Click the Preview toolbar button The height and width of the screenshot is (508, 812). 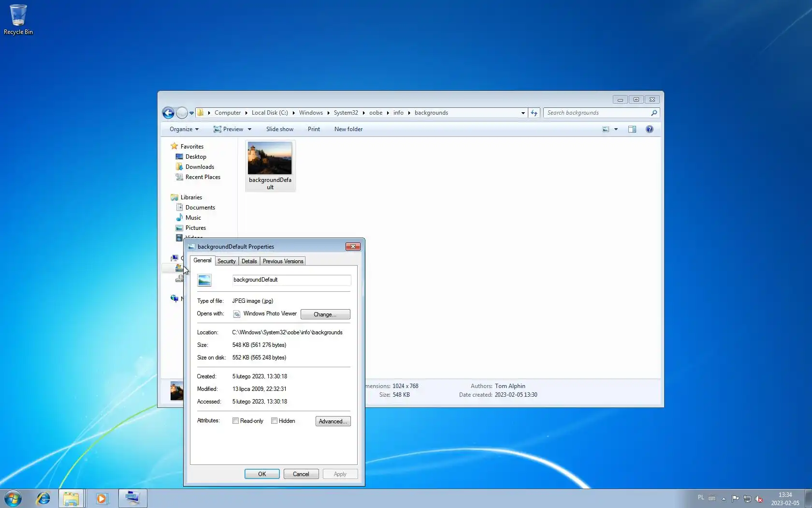[229, 129]
